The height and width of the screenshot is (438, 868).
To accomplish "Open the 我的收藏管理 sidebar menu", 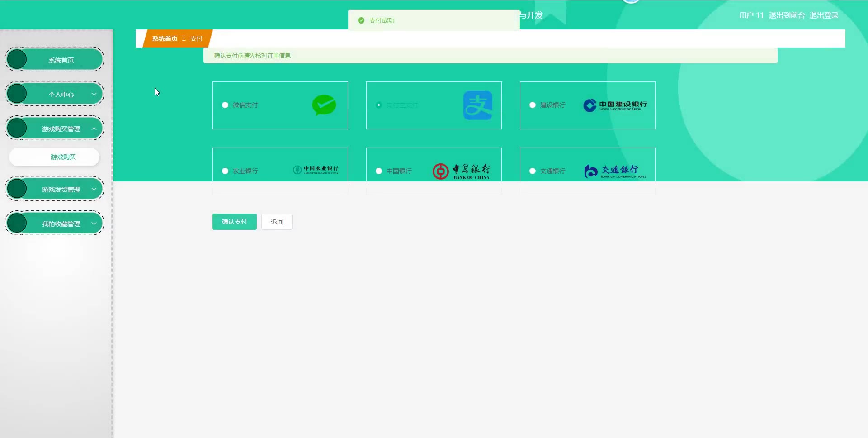I will pos(54,223).
